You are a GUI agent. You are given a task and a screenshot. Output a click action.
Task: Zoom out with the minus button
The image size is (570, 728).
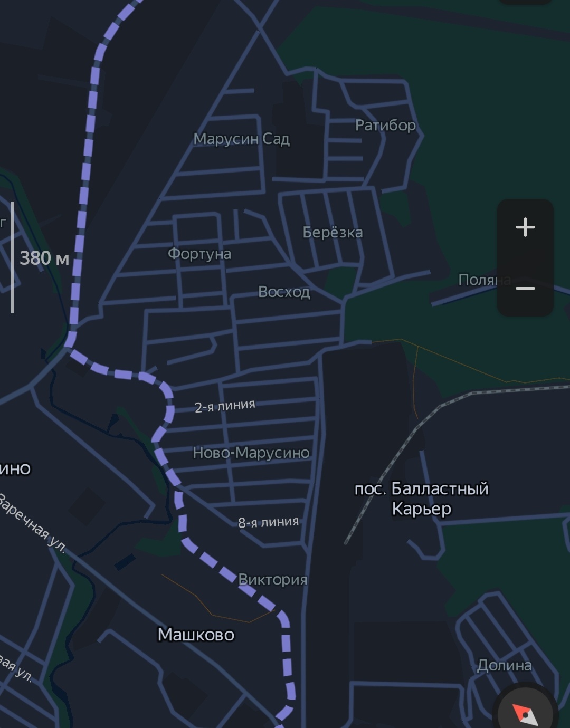525,288
